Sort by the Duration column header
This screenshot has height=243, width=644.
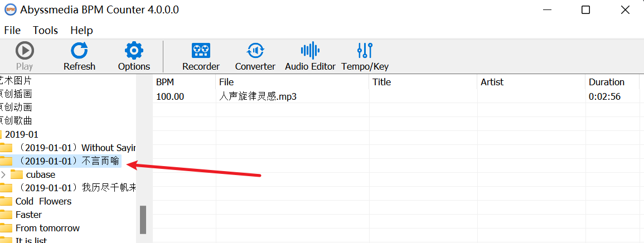click(x=612, y=82)
